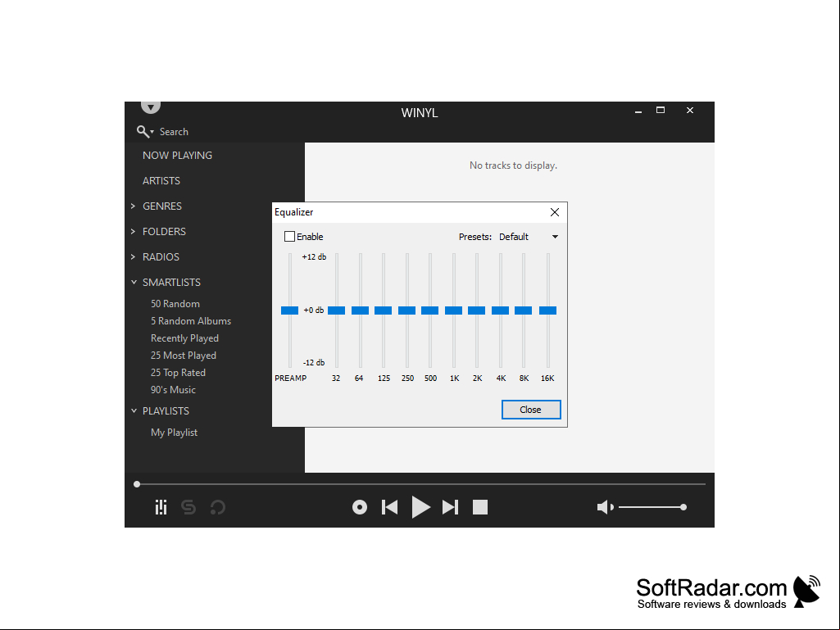Click the round record-style button
The width and height of the screenshot is (840, 630).
[x=360, y=507]
